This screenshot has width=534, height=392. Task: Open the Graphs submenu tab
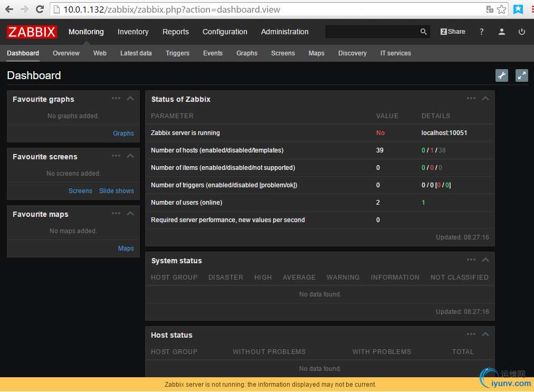[247, 53]
